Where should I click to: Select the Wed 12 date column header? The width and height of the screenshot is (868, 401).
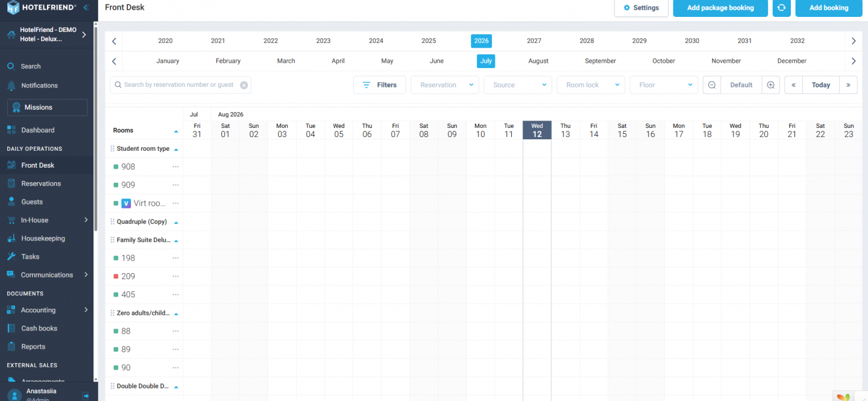click(537, 130)
